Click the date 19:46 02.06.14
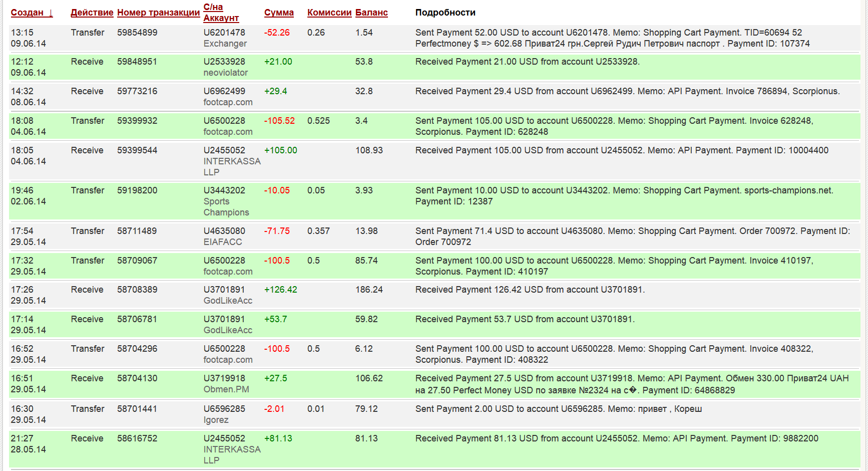Viewport: 868px width, 471px height. (x=29, y=196)
